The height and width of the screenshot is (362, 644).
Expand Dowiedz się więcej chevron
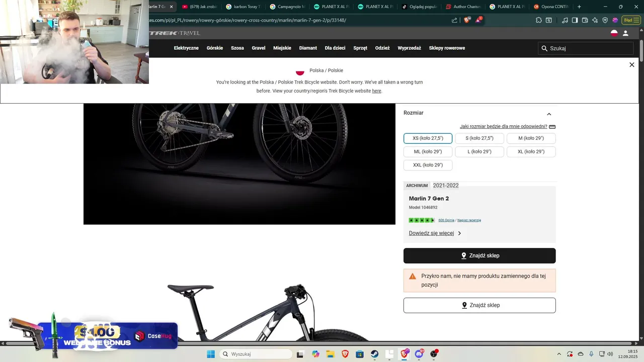click(459, 233)
